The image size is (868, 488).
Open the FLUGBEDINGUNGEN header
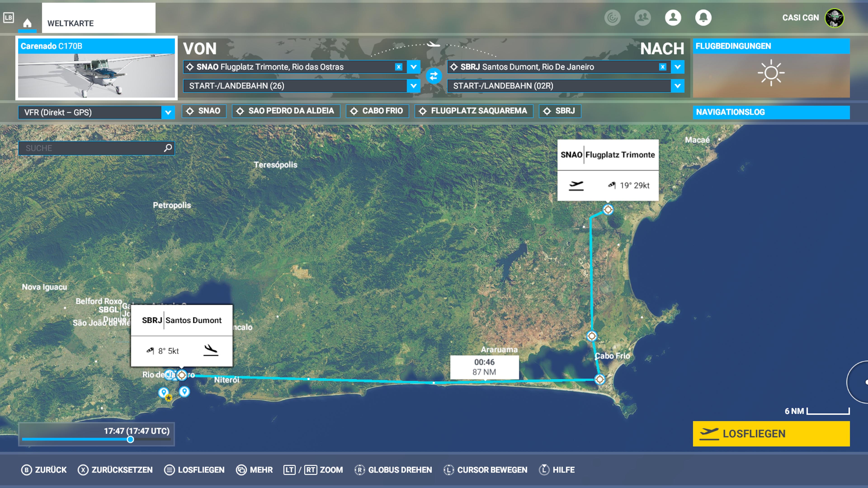click(x=771, y=46)
